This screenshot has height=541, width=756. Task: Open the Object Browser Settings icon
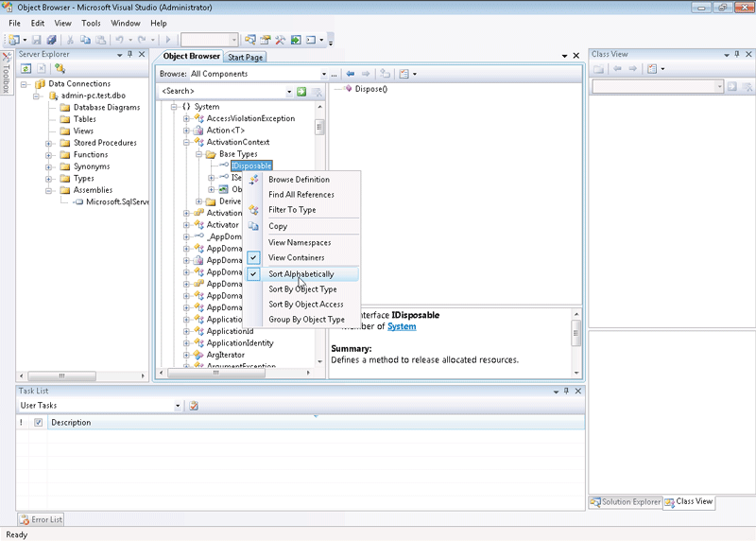click(404, 74)
